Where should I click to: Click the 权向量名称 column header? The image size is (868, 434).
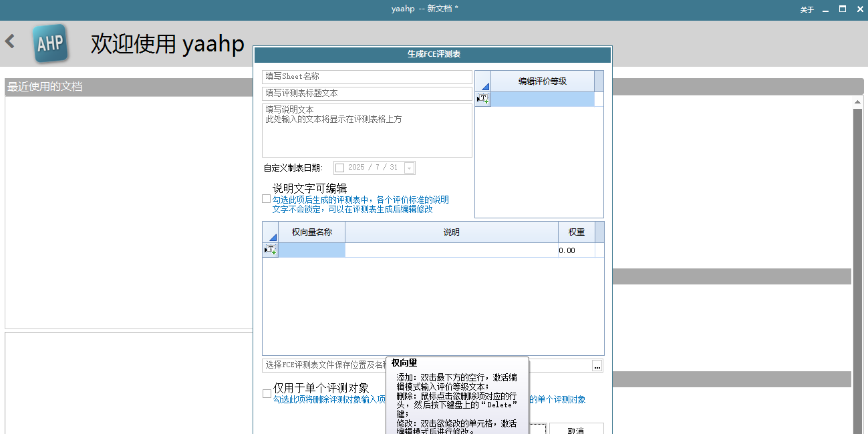point(311,232)
